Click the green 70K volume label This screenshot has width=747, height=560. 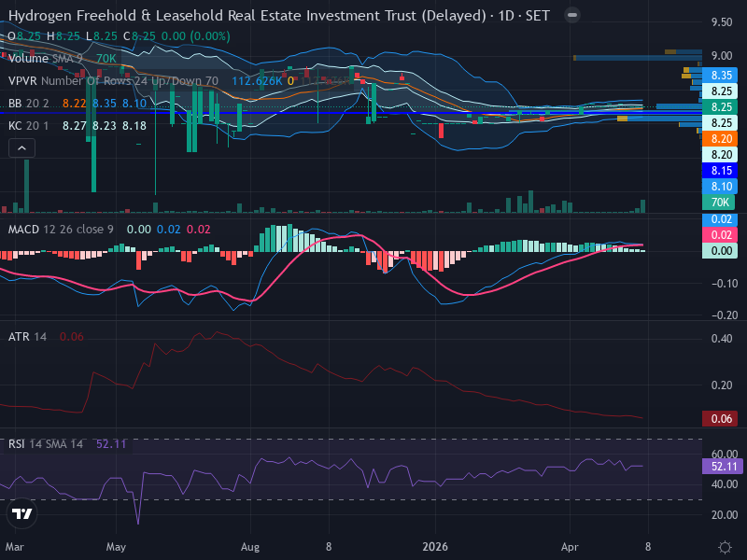click(718, 203)
